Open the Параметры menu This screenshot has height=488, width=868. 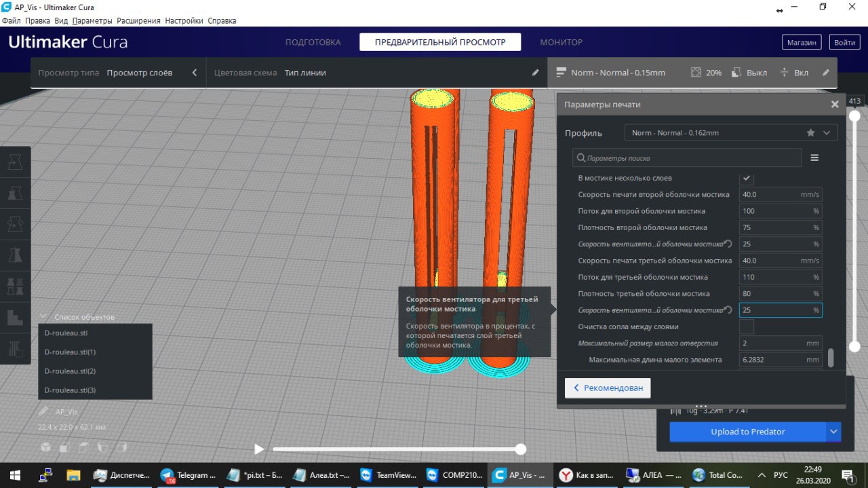(93, 20)
